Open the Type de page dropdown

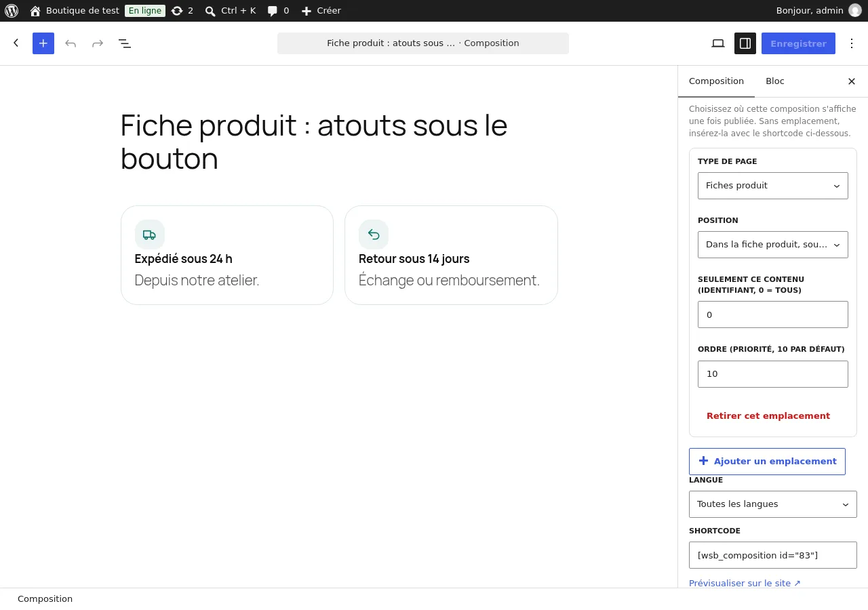pos(773,186)
